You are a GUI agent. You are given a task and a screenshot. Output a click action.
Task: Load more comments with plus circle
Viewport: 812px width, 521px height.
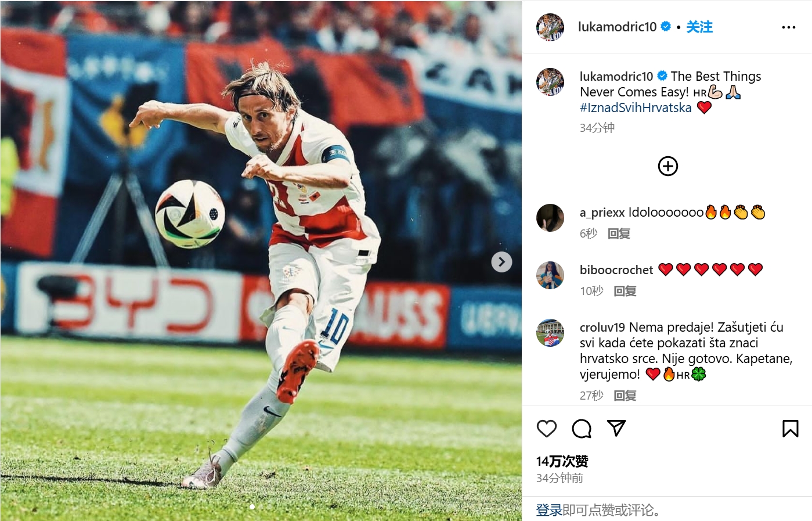tap(667, 166)
